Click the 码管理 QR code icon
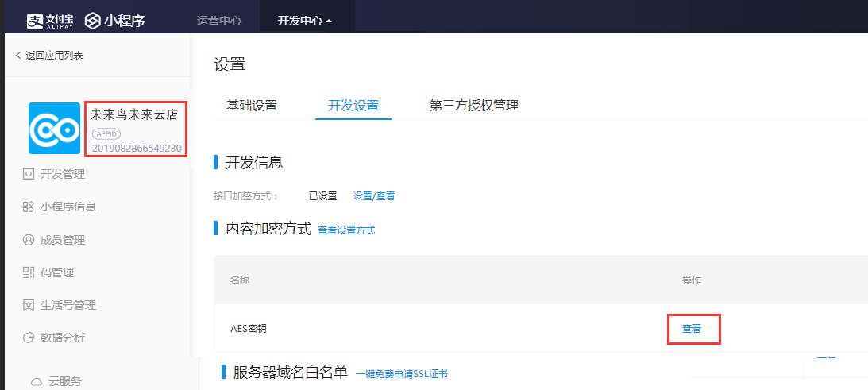This screenshot has width=868, height=390. [29, 272]
